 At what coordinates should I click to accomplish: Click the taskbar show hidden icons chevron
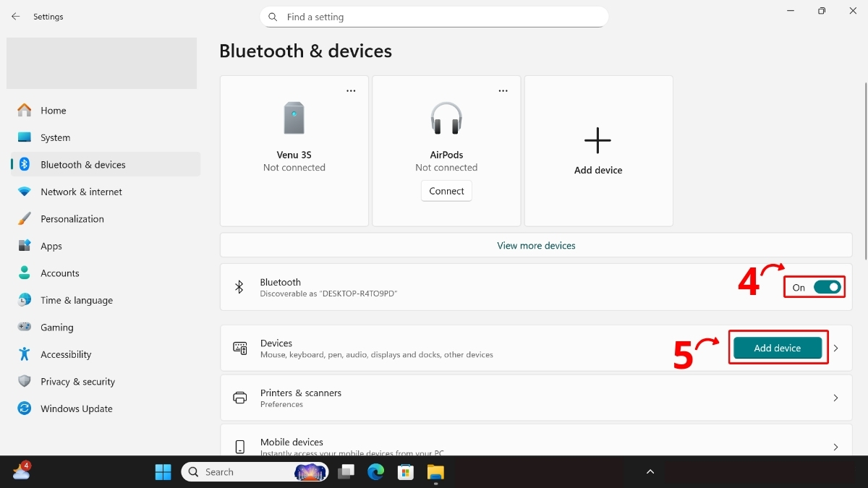tap(649, 471)
